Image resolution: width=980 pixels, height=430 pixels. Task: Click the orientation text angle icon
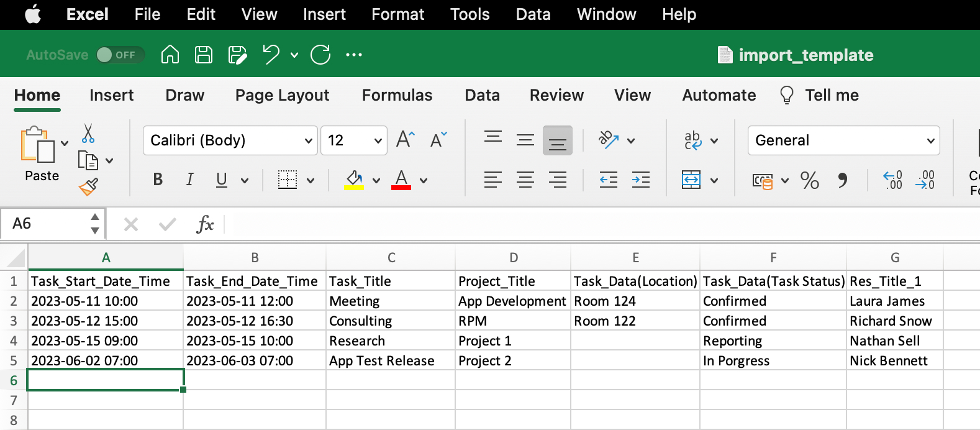609,140
